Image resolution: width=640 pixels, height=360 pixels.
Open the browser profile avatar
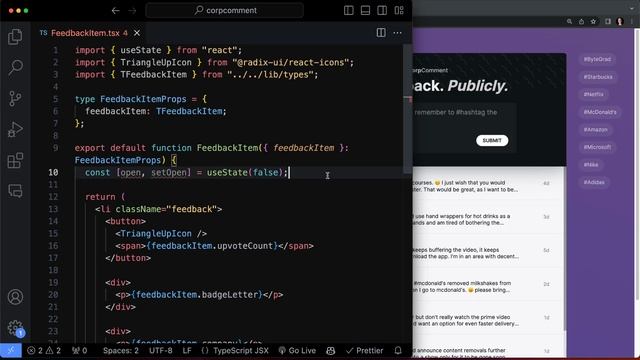[620, 21]
